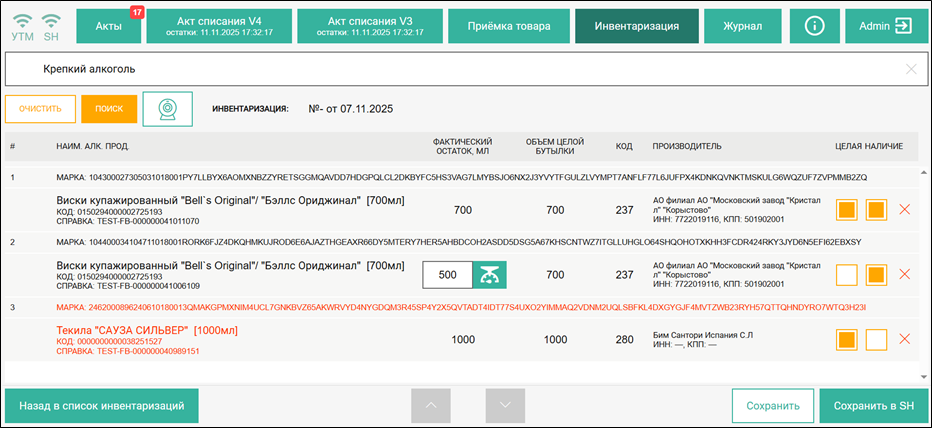Toggle Целая checkbox for first whisky row
This screenshot has height=428, width=932.
coord(846,210)
